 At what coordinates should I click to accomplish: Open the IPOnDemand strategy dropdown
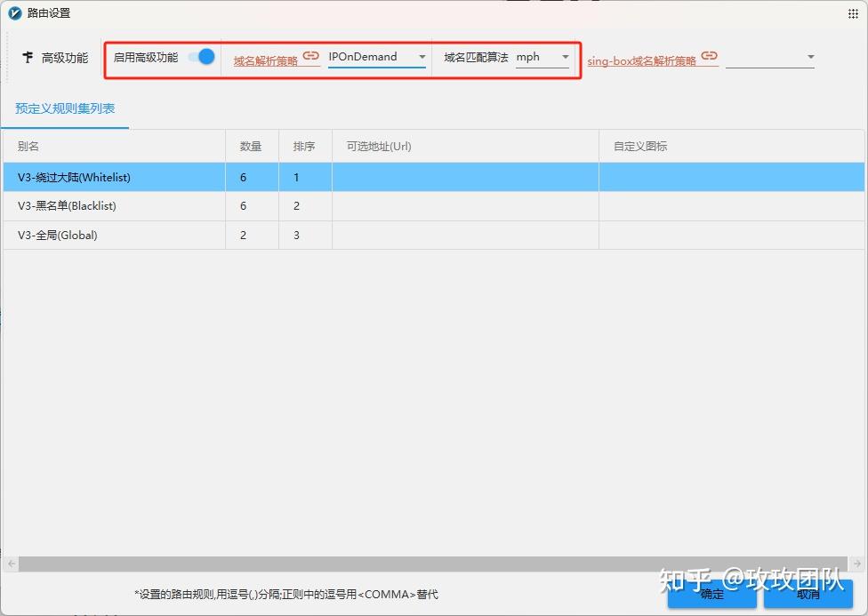[x=422, y=56]
